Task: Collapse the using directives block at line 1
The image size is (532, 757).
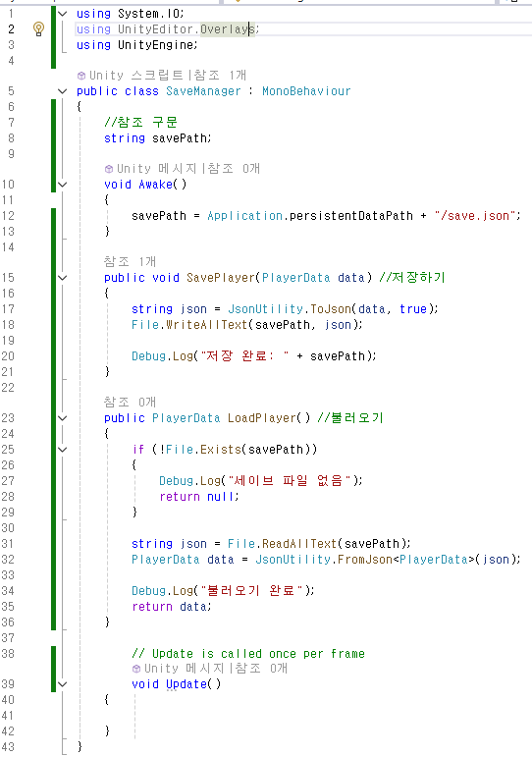Action: (62, 14)
